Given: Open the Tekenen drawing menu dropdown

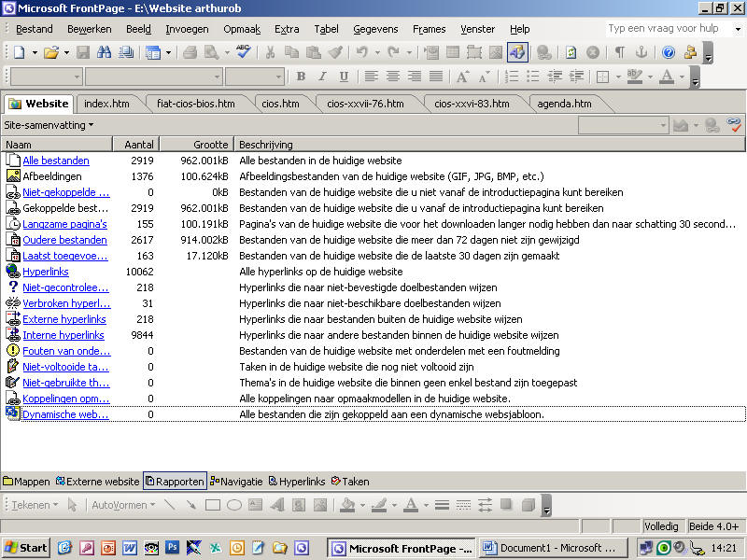Looking at the screenshot, I should [x=34, y=505].
